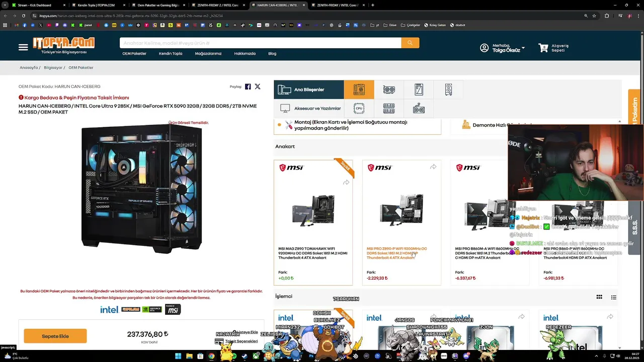Screen dimensions: 644x362
Task: Select the MSI PRO Z890-P WIFI motherboard card
Action: tap(401, 223)
